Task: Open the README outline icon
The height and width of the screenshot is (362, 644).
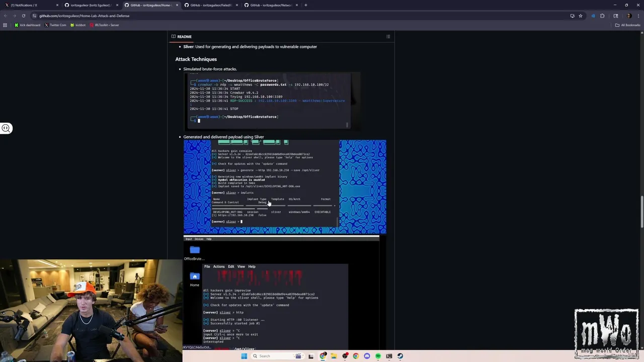Action: coord(388,36)
